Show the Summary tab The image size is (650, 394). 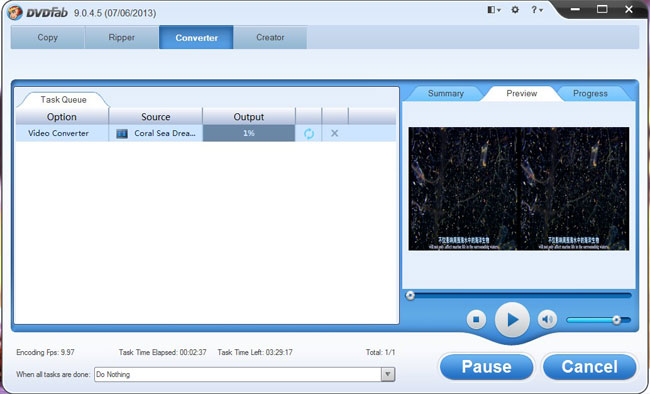tap(446, 94)
